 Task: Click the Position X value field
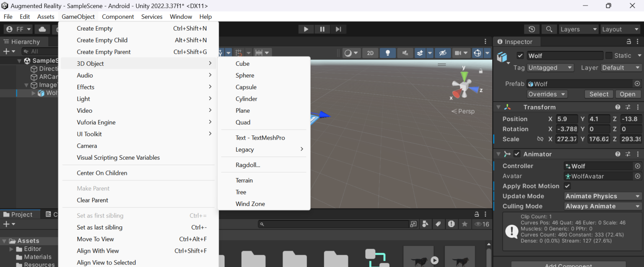point(566,119)
